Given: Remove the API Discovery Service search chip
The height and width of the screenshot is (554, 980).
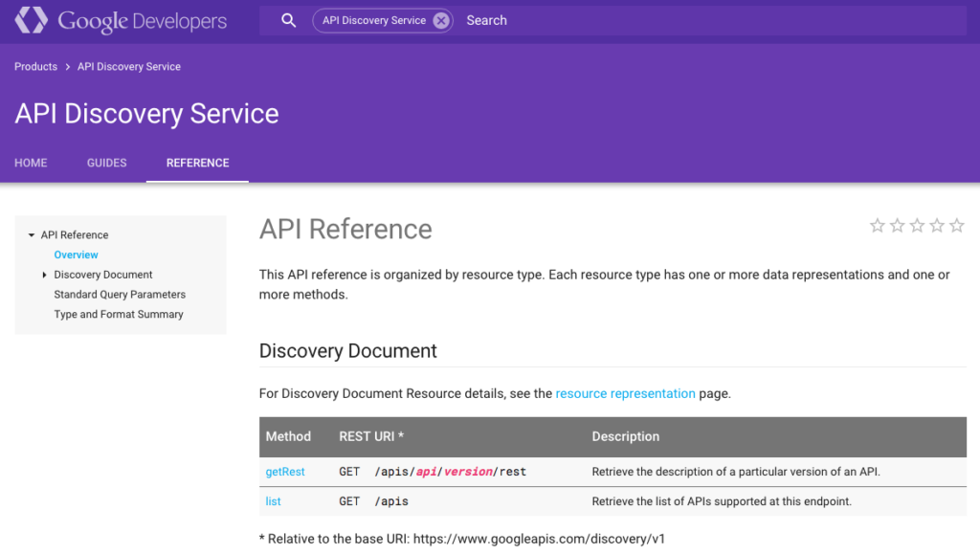Looking at the screenshot, I should coord(439,19).
